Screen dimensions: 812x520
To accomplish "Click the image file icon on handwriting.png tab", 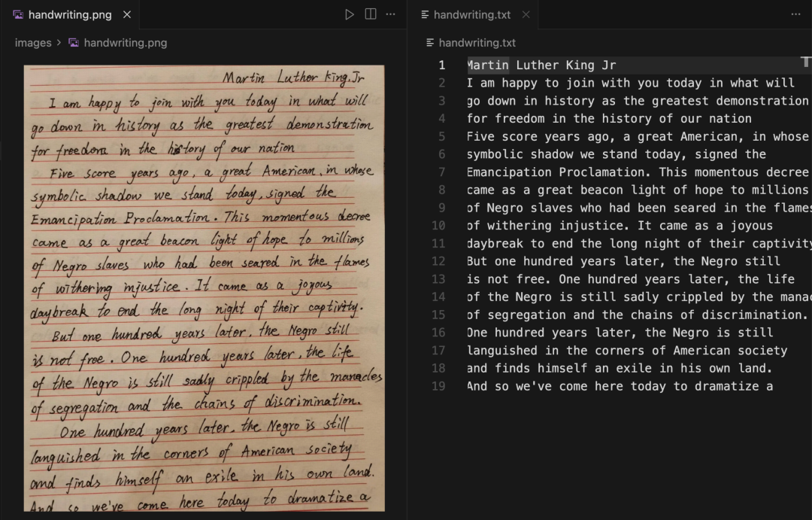I will tap(18, 14).
